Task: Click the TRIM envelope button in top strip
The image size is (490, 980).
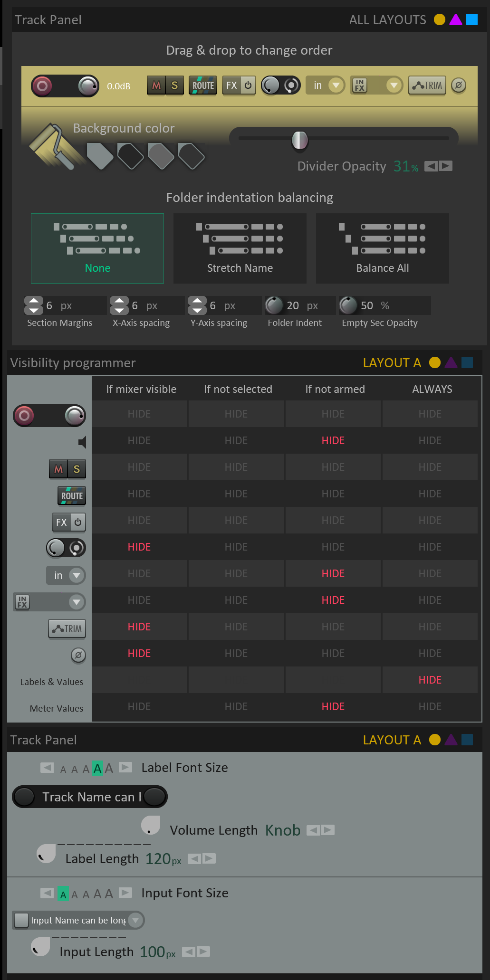Action: click(x=427, y=86)
